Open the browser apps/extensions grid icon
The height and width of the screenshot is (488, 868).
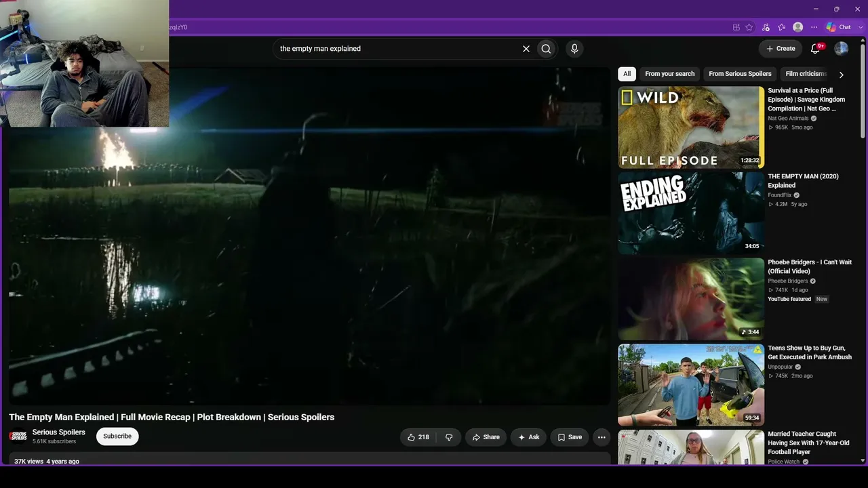click(x=736, y=27)
